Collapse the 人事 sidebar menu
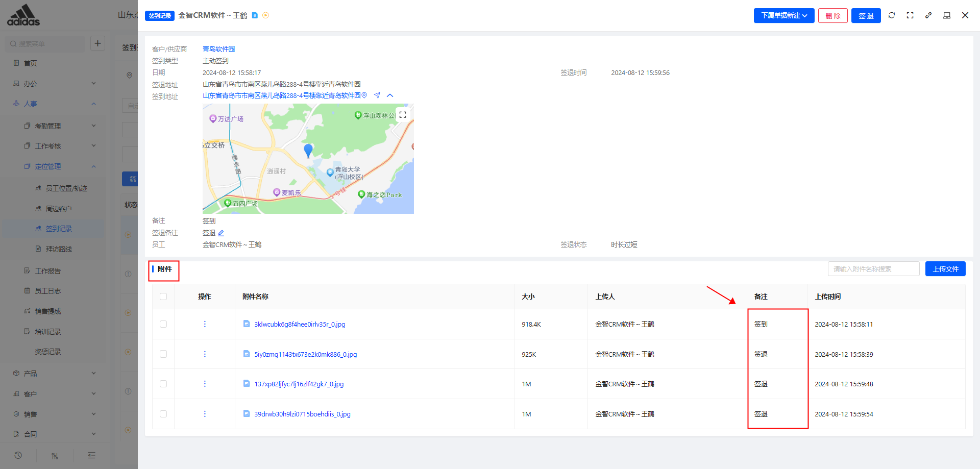 click(x=55, y=104)
